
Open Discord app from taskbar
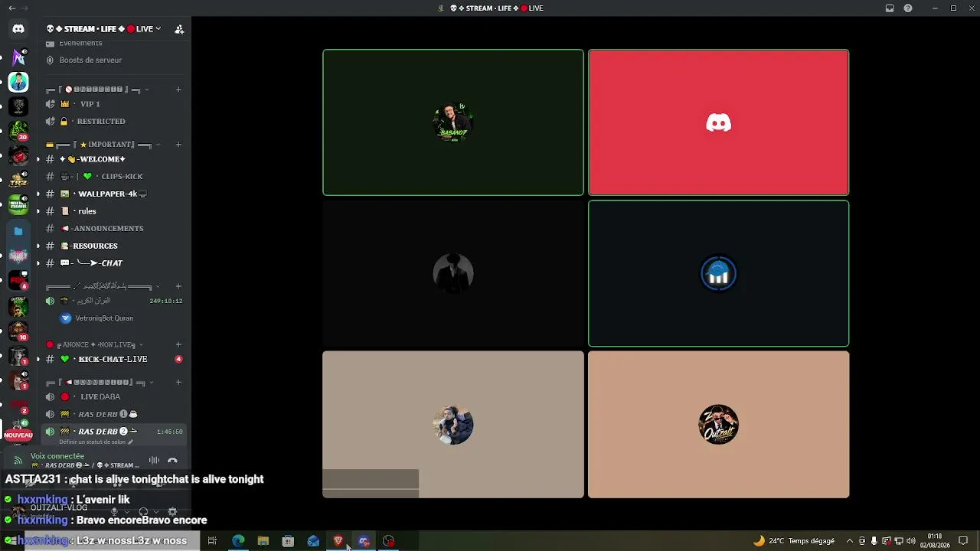pos(364,541)
